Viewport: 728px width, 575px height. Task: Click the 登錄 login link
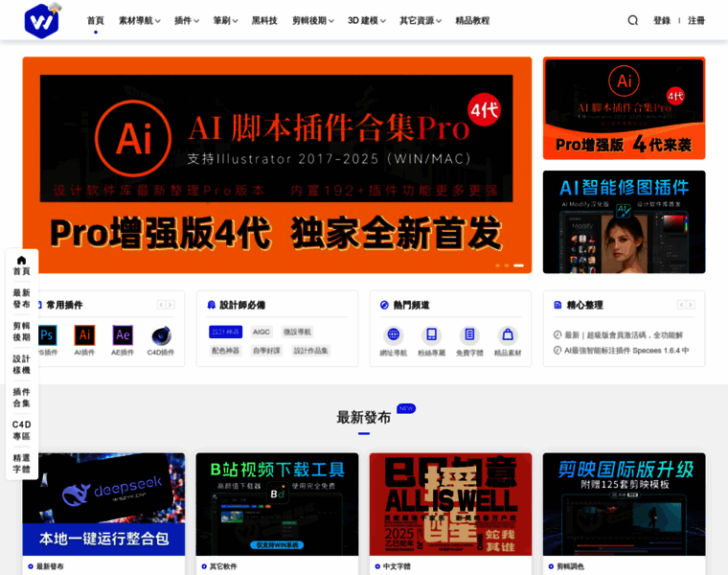tap(662, 20)
